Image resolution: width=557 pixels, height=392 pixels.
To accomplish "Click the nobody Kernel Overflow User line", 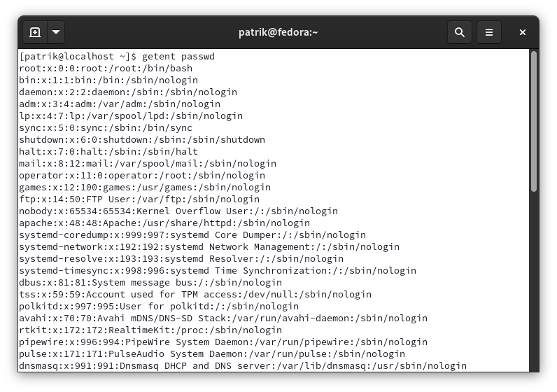I will point(178,211).
